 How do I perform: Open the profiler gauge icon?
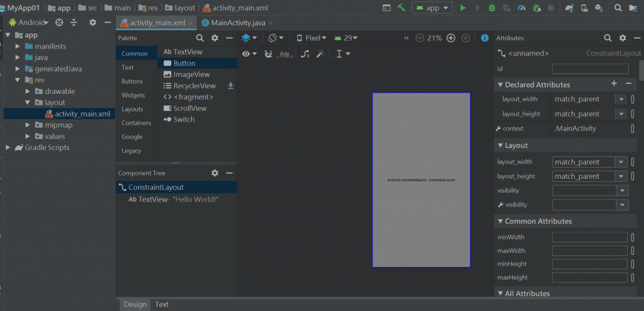click(521, 8)
